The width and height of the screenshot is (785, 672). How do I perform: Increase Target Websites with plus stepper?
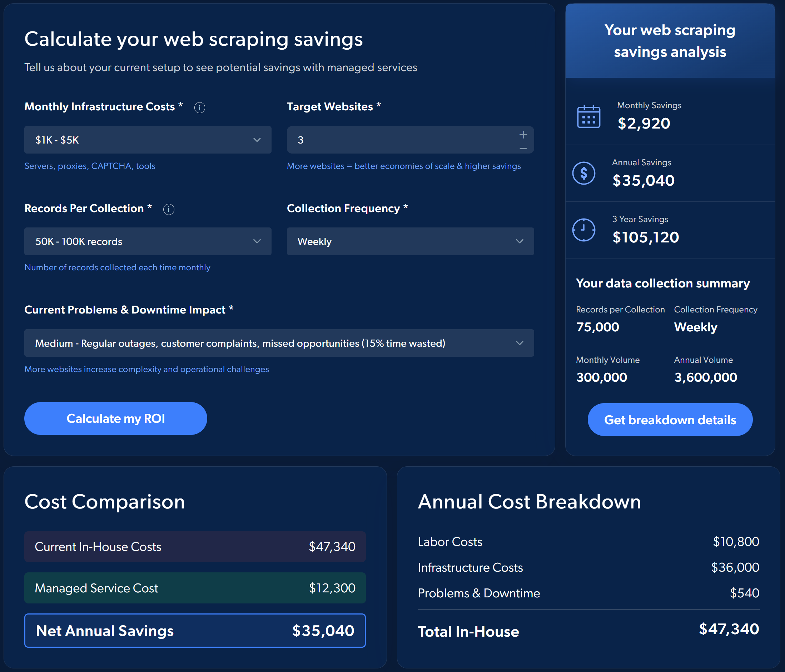point(523,135)
